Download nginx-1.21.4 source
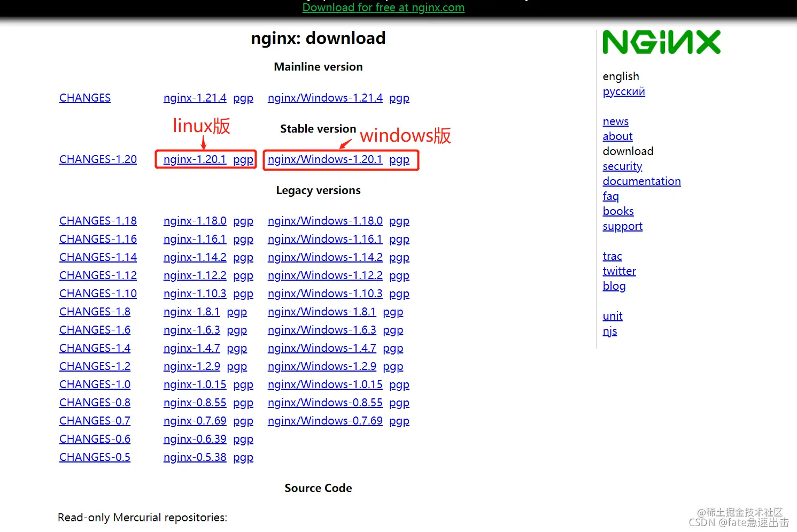797x532 pixels. [x=195, y=98]
